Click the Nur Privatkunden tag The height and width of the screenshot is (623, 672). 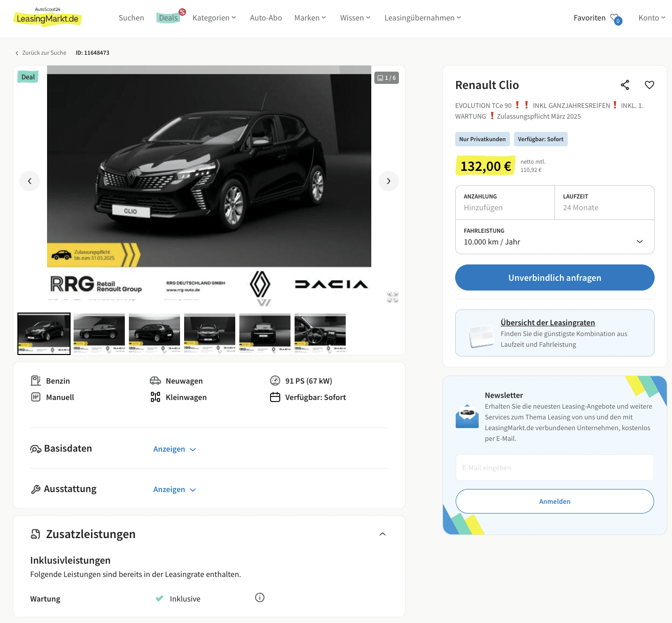(x=482, y=139)
